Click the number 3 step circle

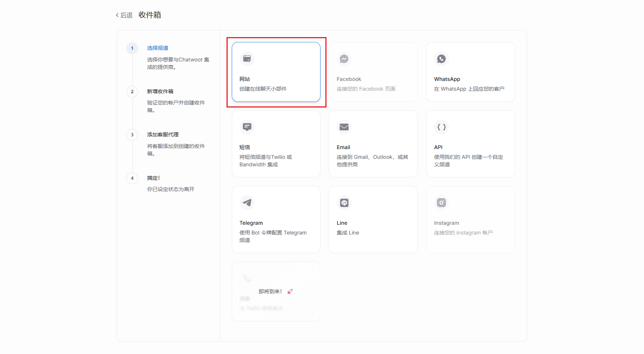(132, 135)
